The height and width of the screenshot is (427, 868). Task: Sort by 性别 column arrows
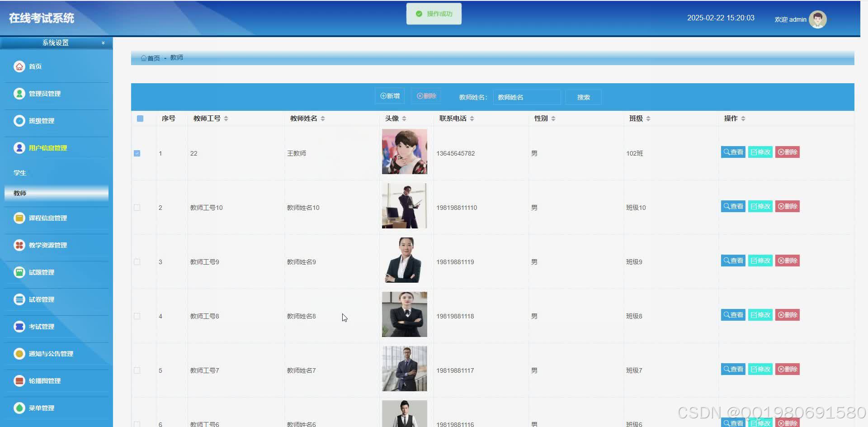tap(553, 119)
